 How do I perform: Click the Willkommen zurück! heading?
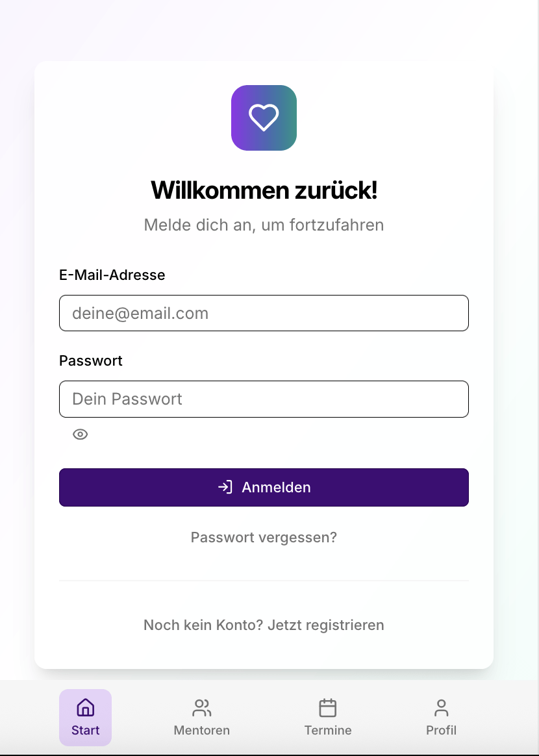264,190
